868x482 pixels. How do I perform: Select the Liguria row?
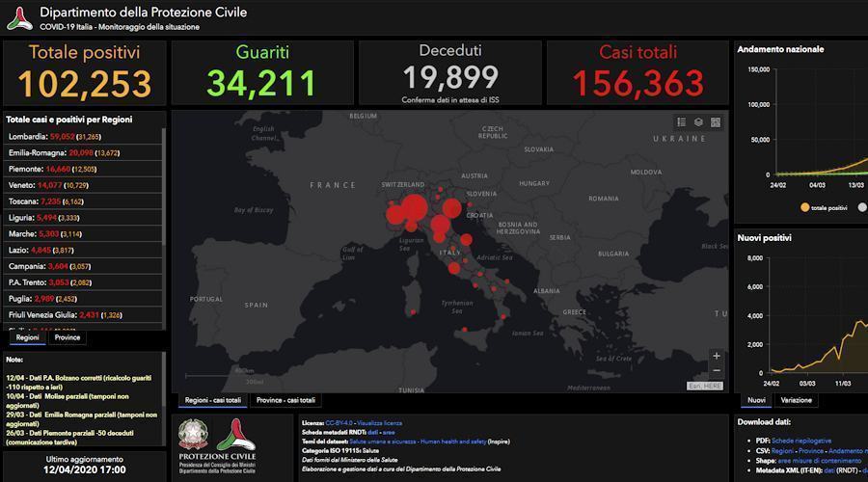(83, 218)
